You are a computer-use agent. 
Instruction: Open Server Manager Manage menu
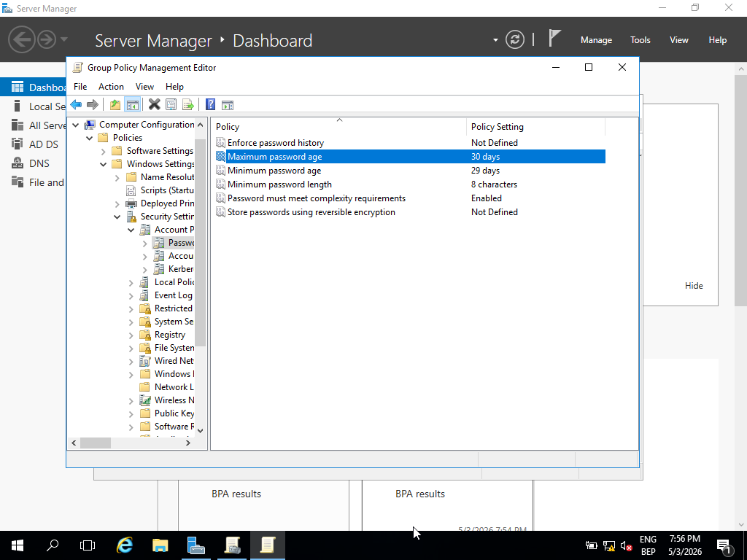coord(596,40)
